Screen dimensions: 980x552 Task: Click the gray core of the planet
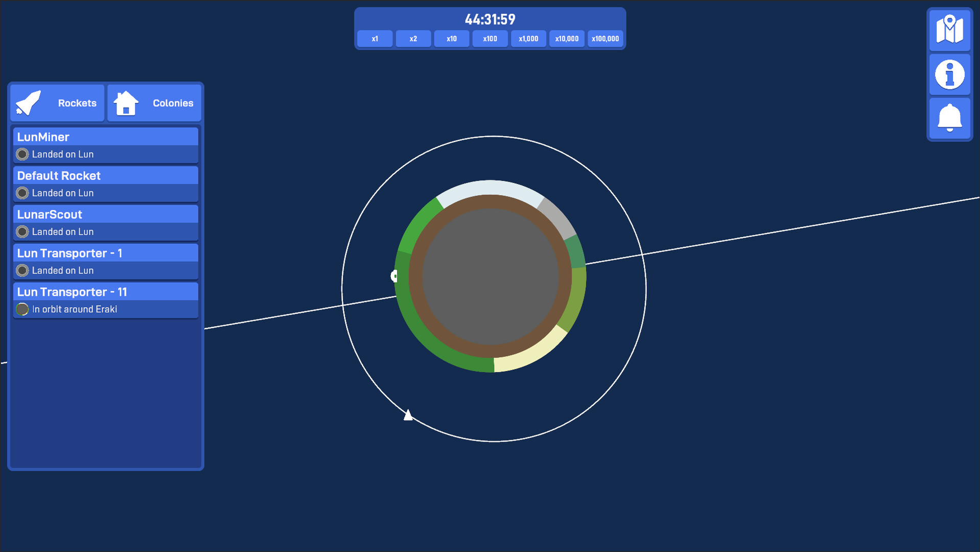coord(491,277)
